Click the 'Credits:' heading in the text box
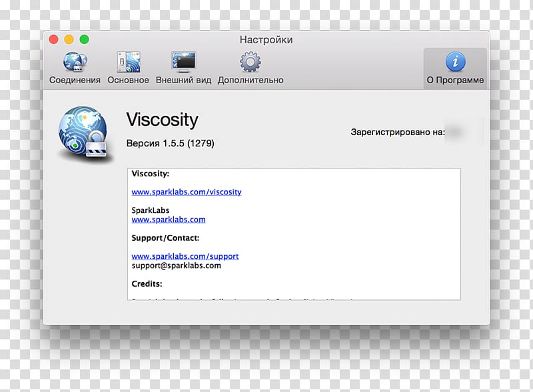The width and height of the screenshot is (533, 392). coord(147,284)
